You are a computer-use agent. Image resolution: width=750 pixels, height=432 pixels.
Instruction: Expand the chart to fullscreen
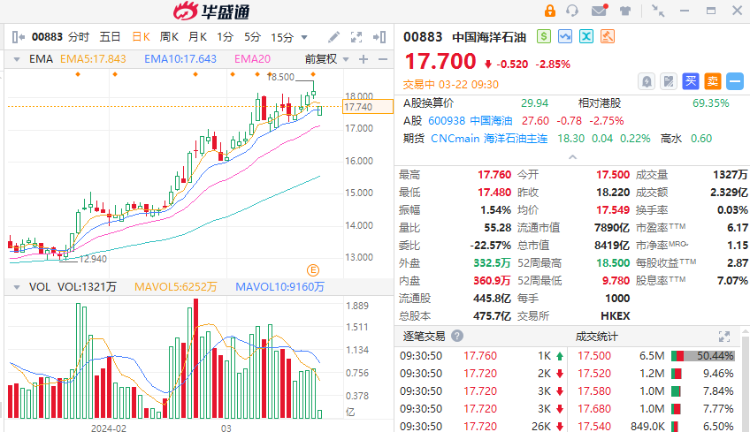[x=356, y=37]
